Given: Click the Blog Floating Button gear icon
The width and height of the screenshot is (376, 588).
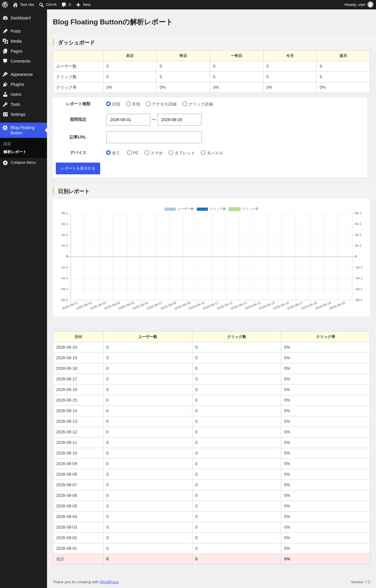Looking at the screenshot, I should (5, 128).
